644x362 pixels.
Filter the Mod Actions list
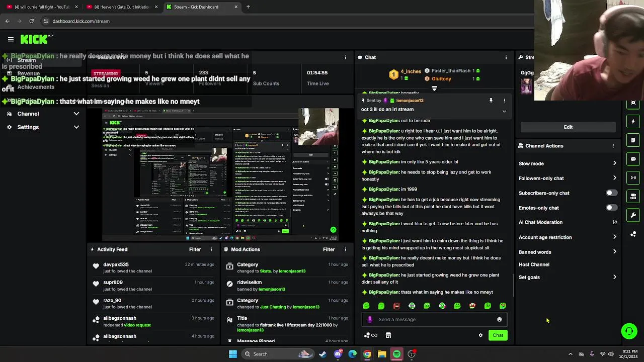329,249
